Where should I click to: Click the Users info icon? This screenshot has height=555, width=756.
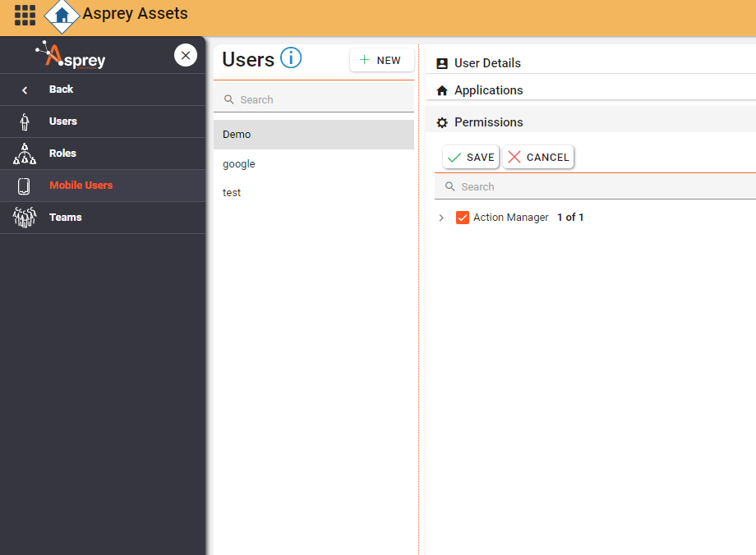(x=291, y=58)
